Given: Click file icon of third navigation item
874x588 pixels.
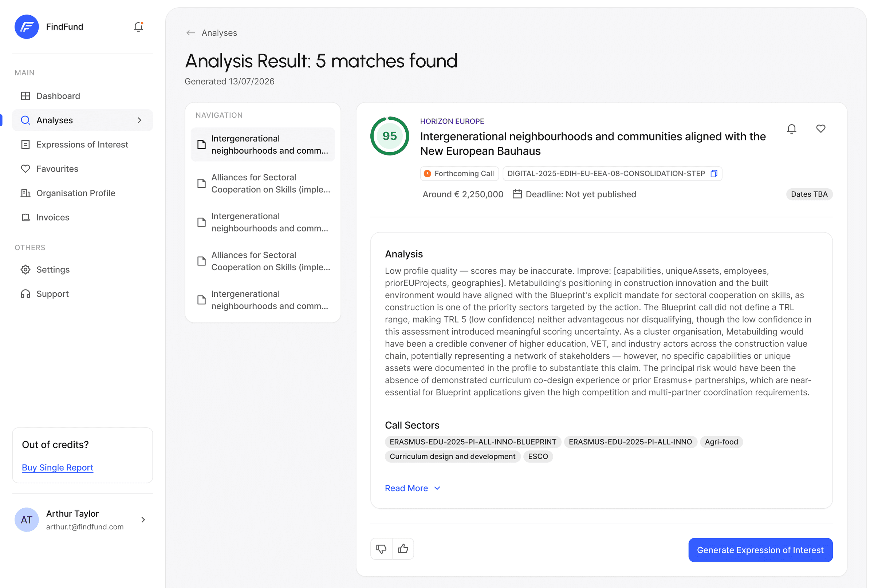Looking at the screenshot, I should [202, 222].
